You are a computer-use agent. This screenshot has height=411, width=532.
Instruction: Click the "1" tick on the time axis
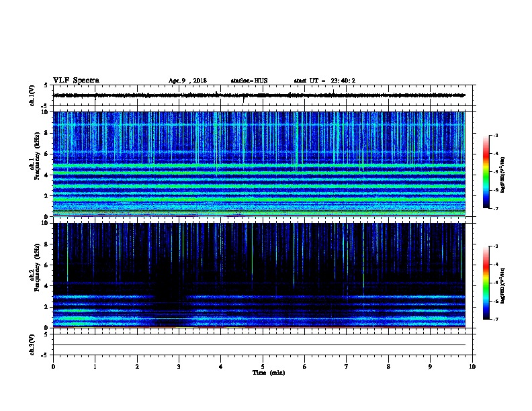point(95,367)
